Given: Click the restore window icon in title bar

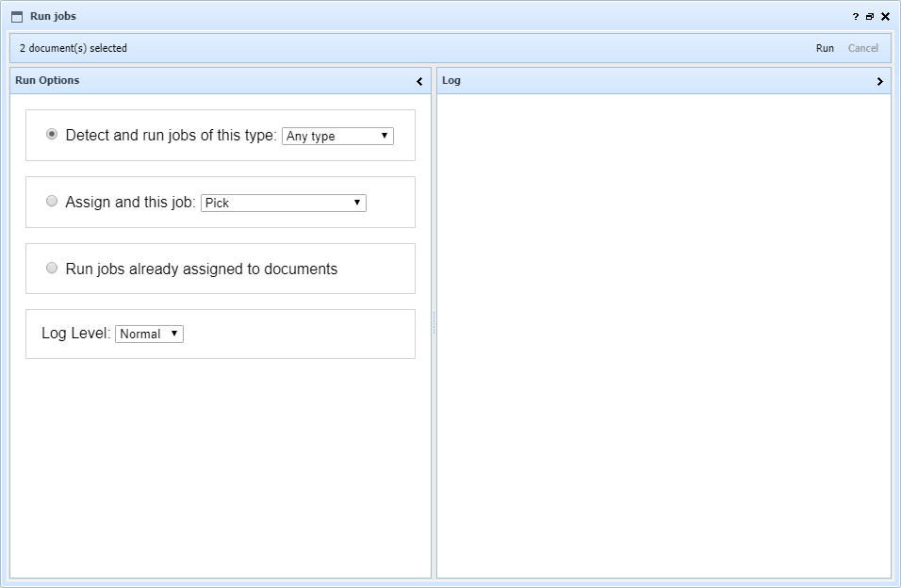Looking at the screenshot, I should (870, 17).
